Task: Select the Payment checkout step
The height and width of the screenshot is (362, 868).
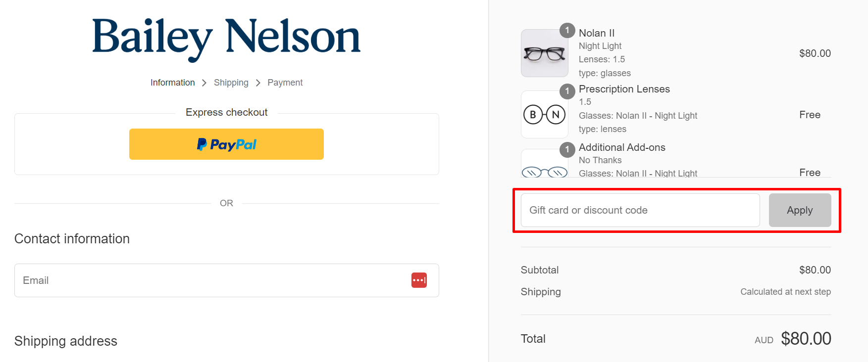Action: point(285,82)
